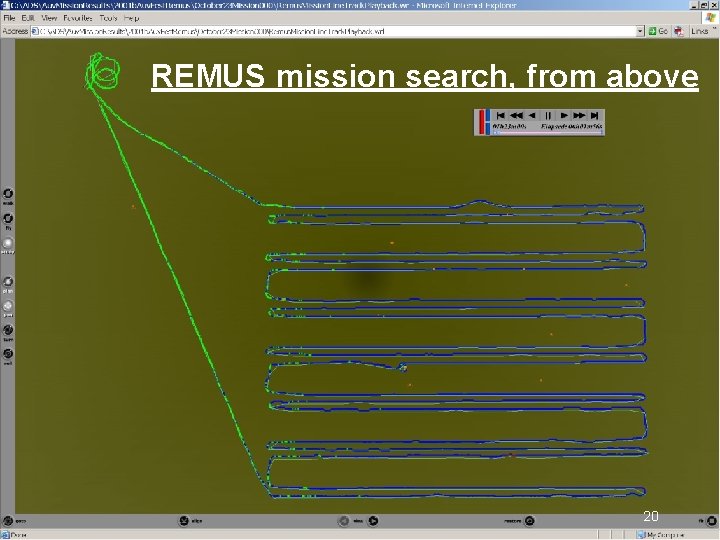Screen dimensions: 720x540
Task: Click the align icon in bottom bar
Action: coord(184,521)
